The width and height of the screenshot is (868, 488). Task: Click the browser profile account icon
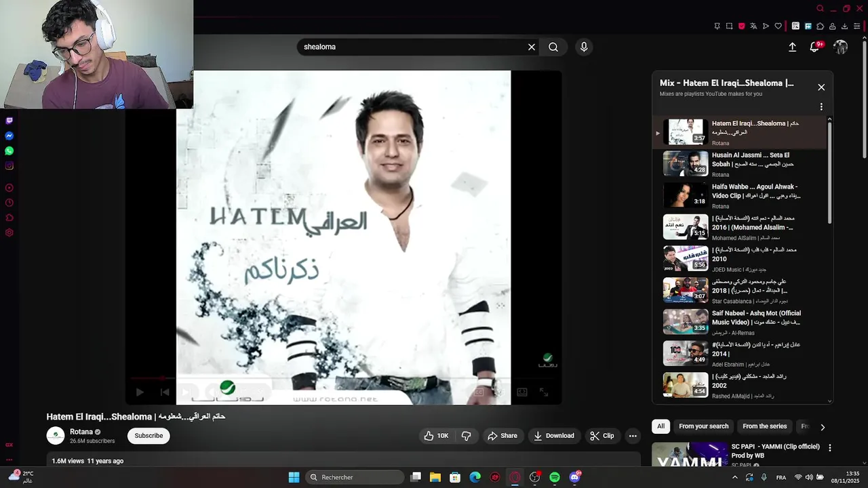point(832,26)
